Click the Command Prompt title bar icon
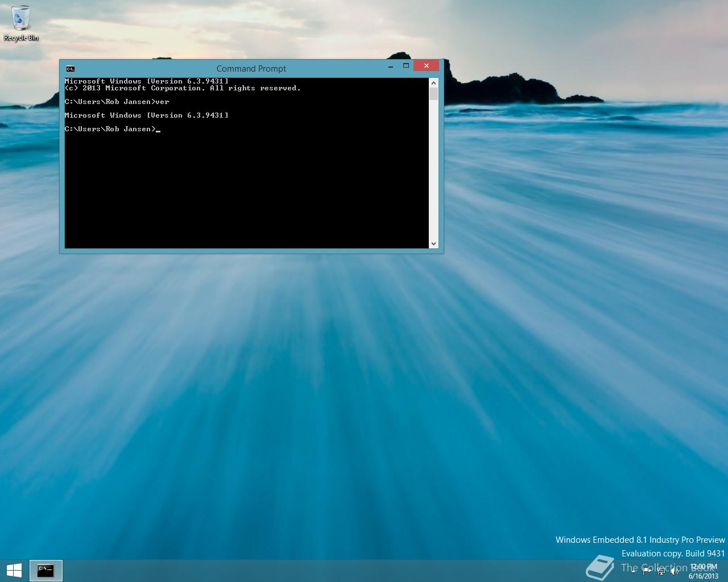This screenshot has height=582, width=728. (x=70, y=69)
